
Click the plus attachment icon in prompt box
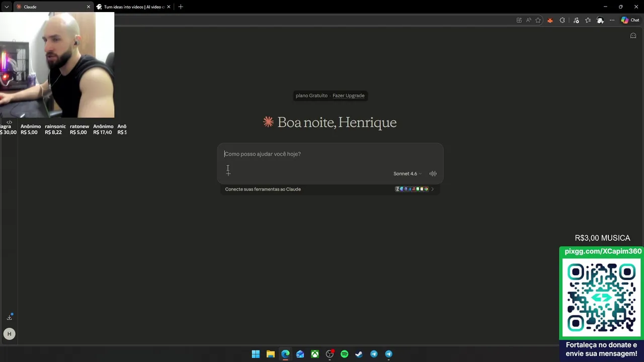(x=228, y=173)
